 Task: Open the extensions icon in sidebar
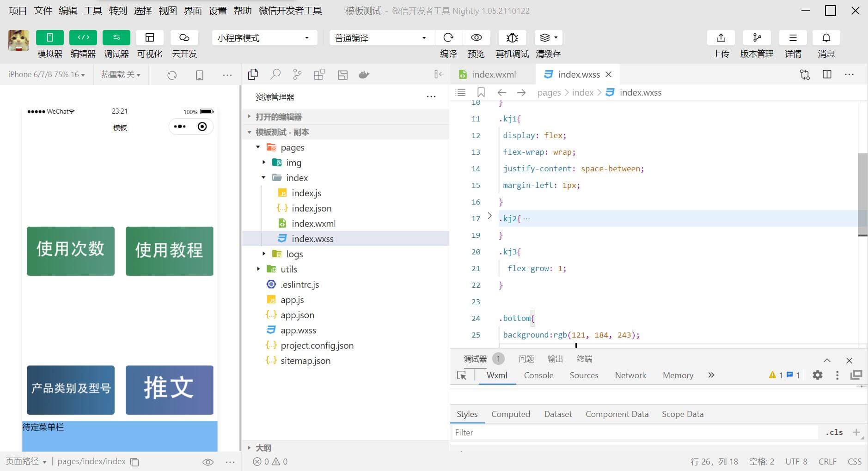click(x=320, y=74)
